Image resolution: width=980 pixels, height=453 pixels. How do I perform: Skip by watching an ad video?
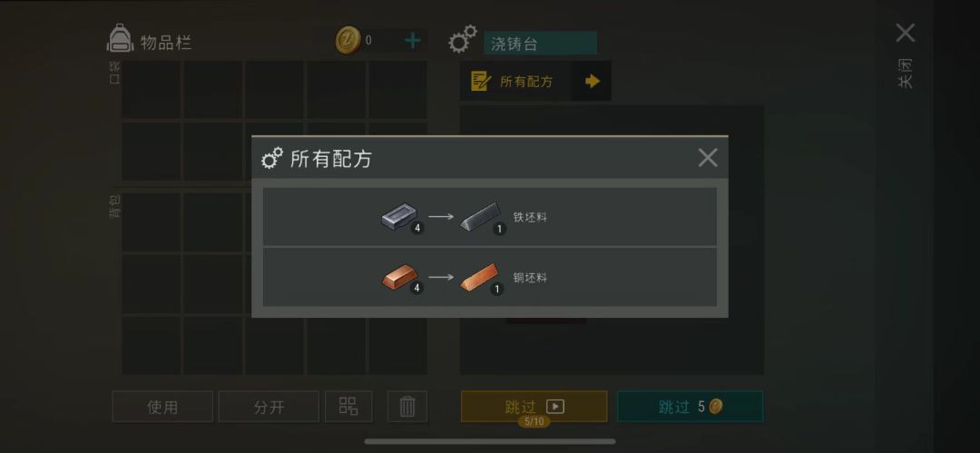click(534, 407)
